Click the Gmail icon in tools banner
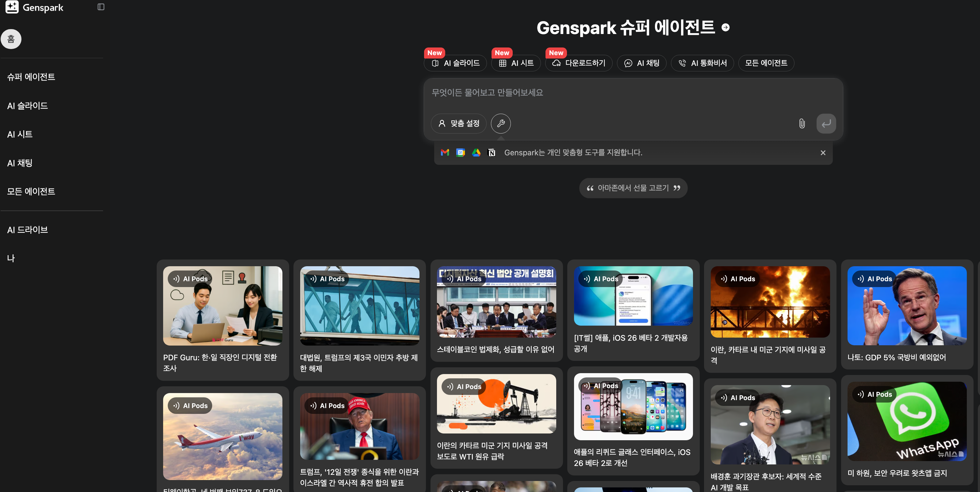This screenshot has width=980, height=492. (x=445, y=153)
